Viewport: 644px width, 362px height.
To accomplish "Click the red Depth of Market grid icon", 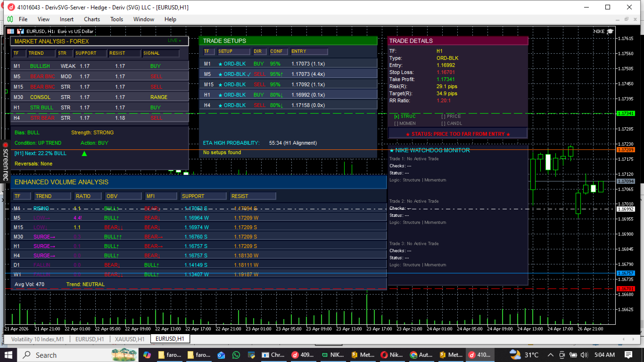I will 10,31.
